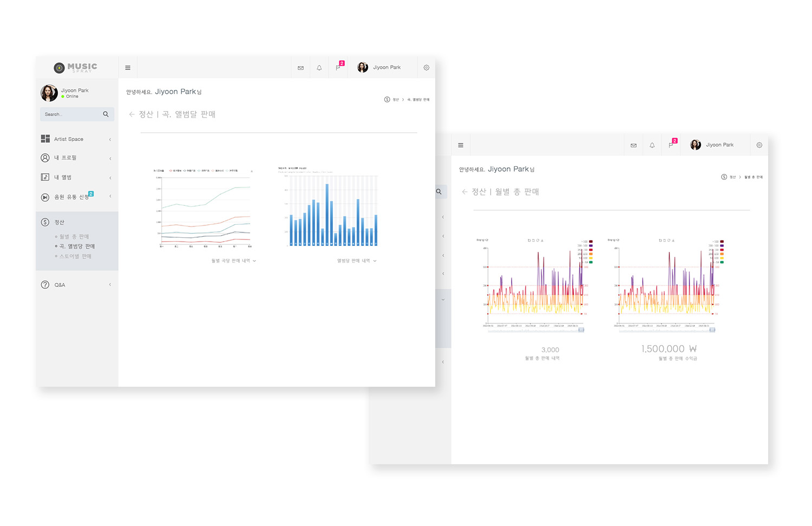Open mail envelope icon in front window

point(300,68)
